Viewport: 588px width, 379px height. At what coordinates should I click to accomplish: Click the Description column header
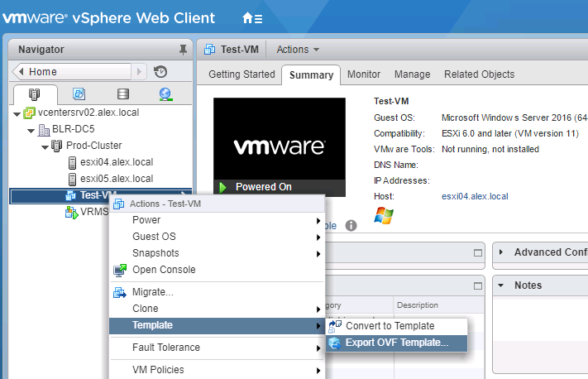click(438, 305)
